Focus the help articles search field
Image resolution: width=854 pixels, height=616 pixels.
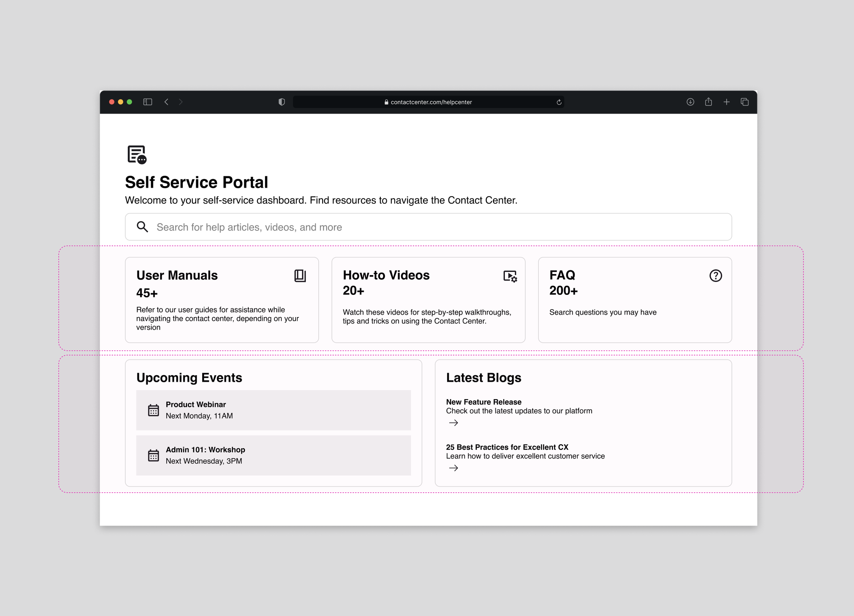click(428, 227)
